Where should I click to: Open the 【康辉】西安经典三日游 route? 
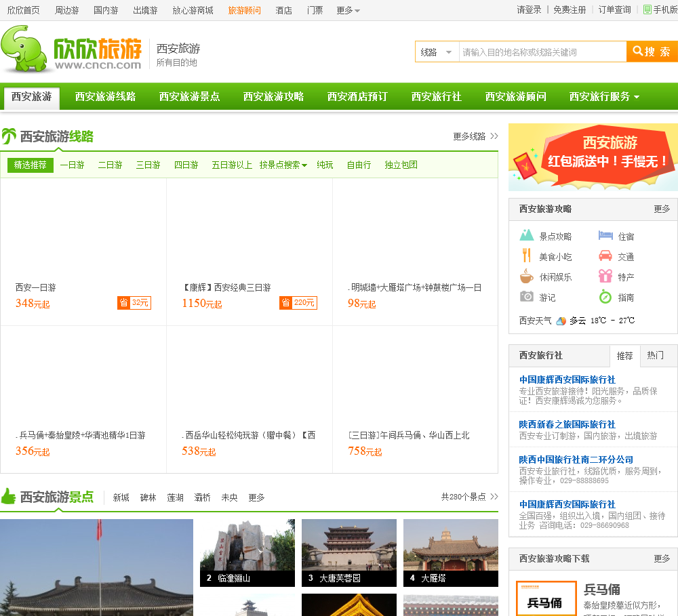pos(227,287)
